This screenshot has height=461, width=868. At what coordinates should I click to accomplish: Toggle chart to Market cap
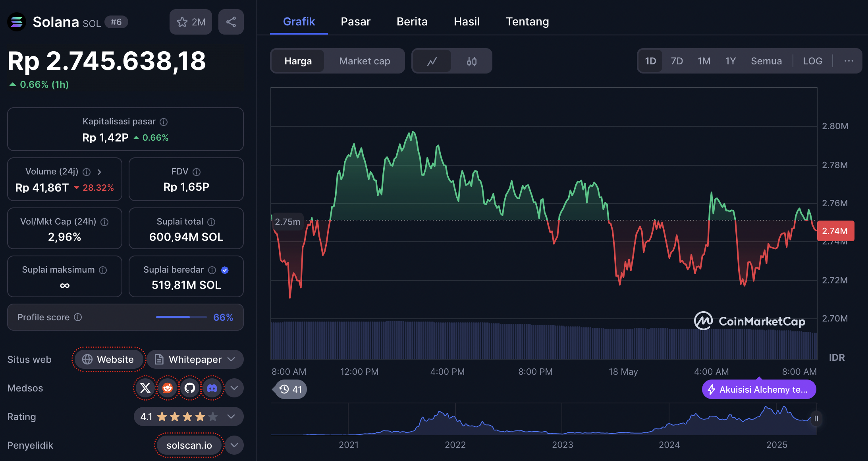click(365, 61)
